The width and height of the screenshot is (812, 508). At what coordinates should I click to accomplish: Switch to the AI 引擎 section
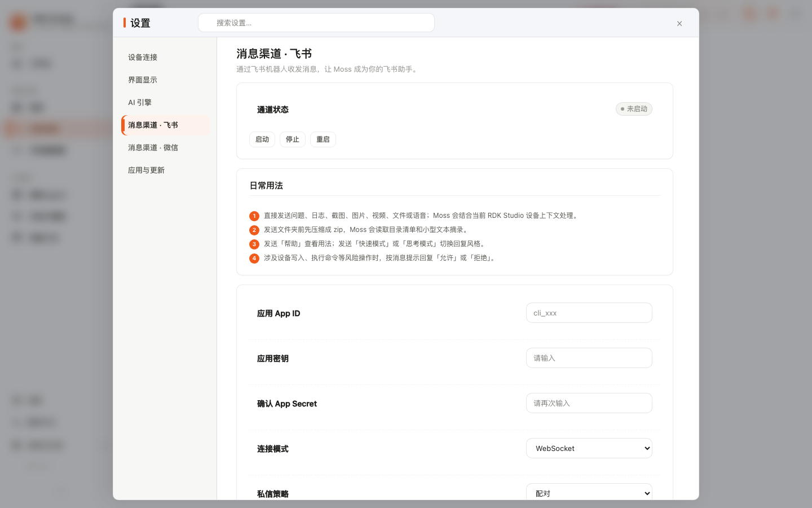click(x=165, y=102)
